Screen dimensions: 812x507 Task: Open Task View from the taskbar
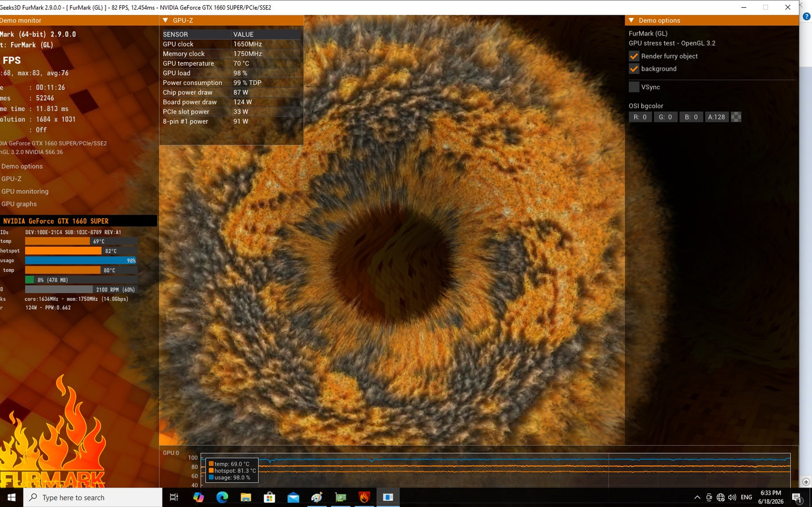[174, 497]
